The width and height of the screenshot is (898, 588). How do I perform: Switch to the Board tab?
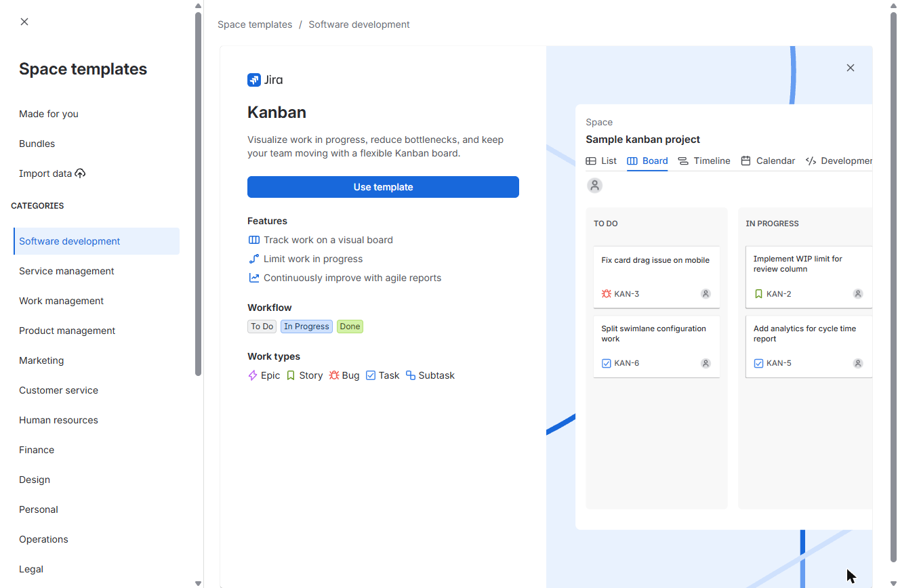pos(647,161)
